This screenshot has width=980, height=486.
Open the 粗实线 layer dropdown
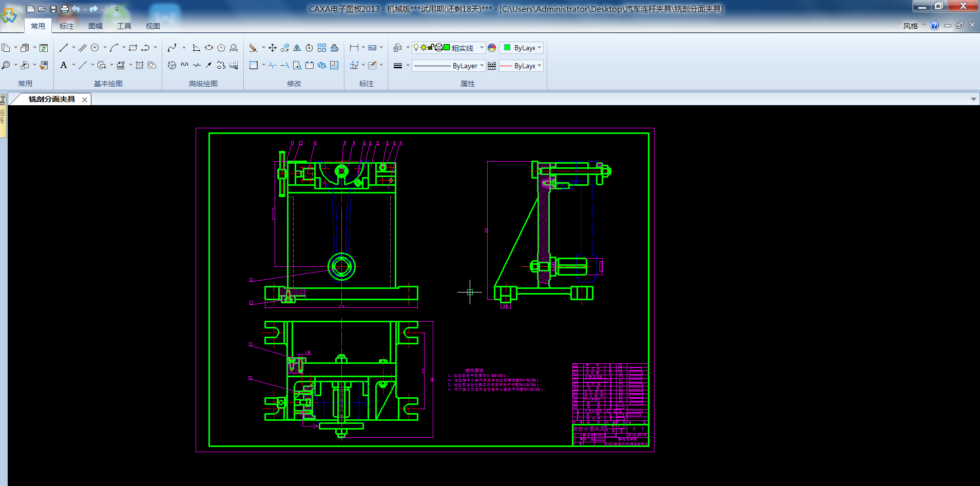[x=482, y=48]
